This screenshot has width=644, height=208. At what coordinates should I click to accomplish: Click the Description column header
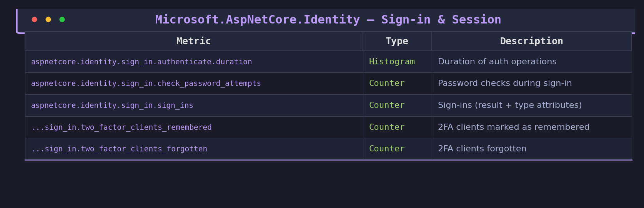(x=531, y=41)
